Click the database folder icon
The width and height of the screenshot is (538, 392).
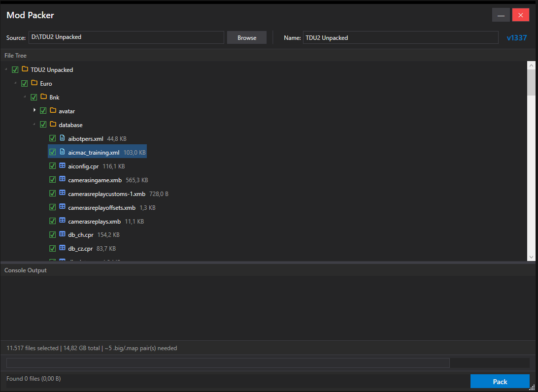(x=53, y=124)
